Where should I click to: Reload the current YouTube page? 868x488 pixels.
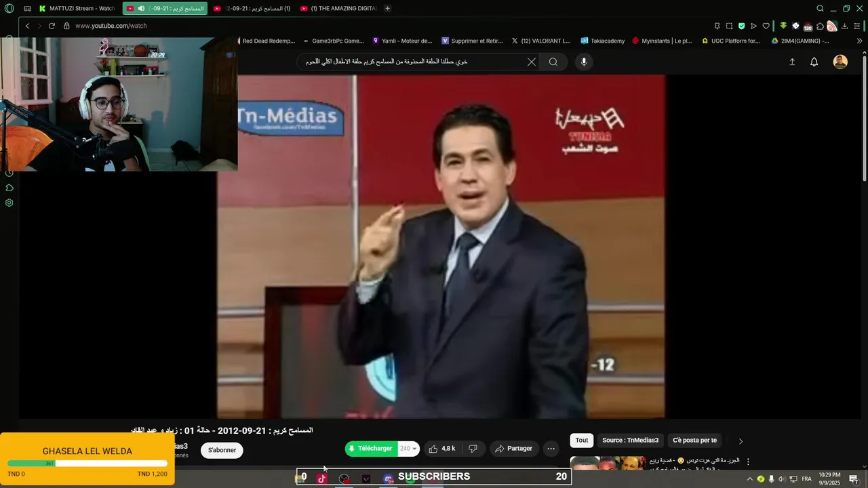point(52,26)
